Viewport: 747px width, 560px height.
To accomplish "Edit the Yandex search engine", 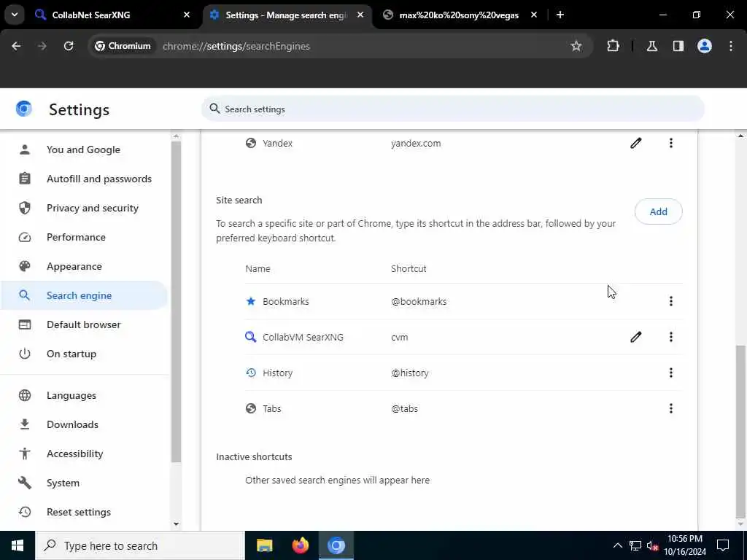I will point(635,143).
